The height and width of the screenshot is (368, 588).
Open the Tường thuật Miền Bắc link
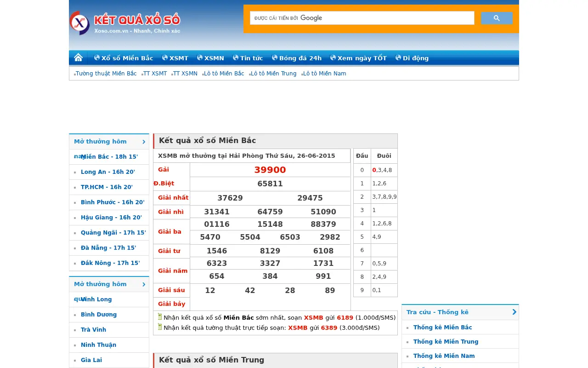click(x=106, y=74)
